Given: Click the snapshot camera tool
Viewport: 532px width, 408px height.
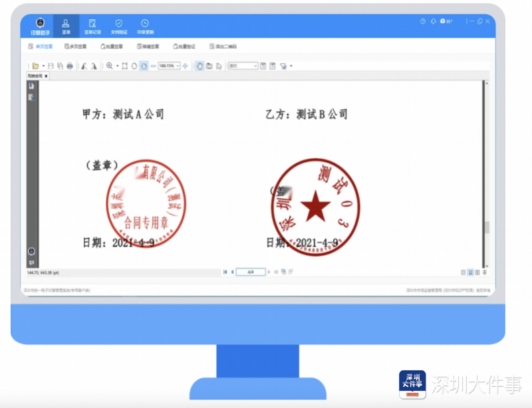Looking at the screenshot, I should [209, 66].
